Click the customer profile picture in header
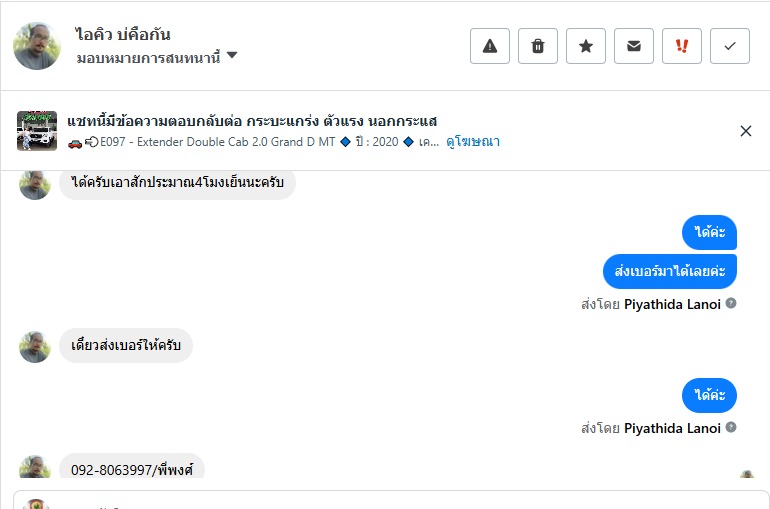 [37, 46]
